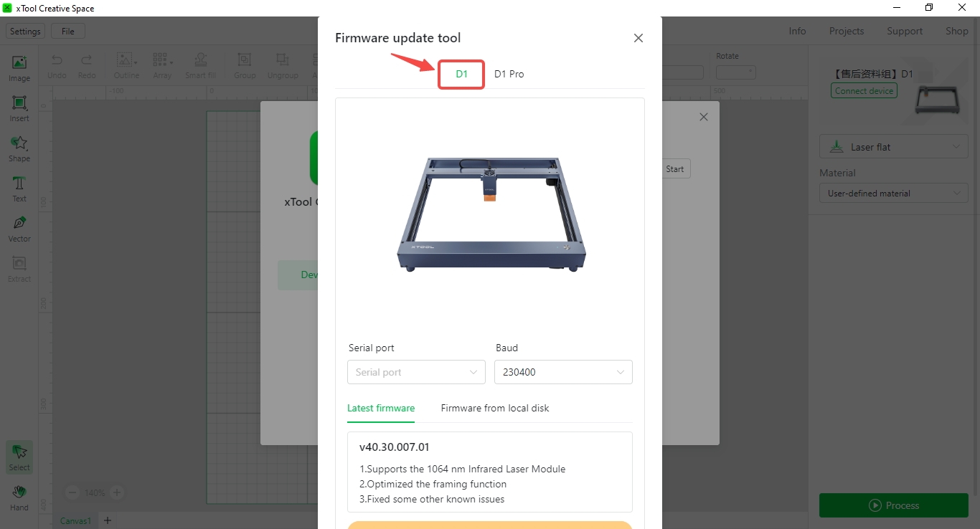This screenshot has height=529, width=980.
Task: Close the background dialog behind firmware tool
Action: point(704,117)
